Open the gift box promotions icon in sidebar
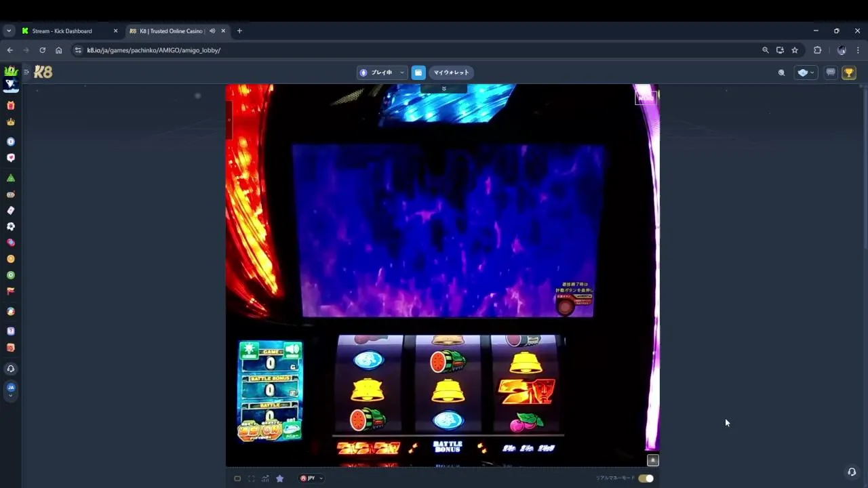The width and height of the screenshot is (868, 488). pos(11,106)
